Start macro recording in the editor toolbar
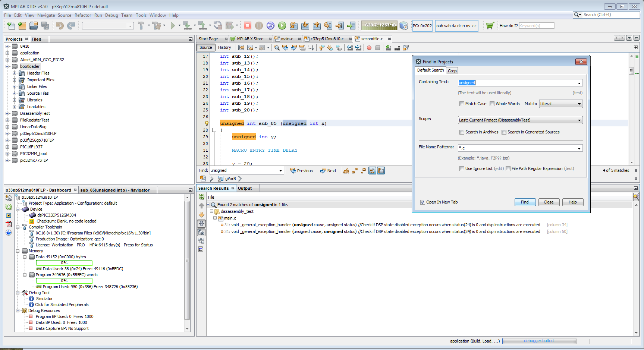644x350 pixels. [368, 47]
